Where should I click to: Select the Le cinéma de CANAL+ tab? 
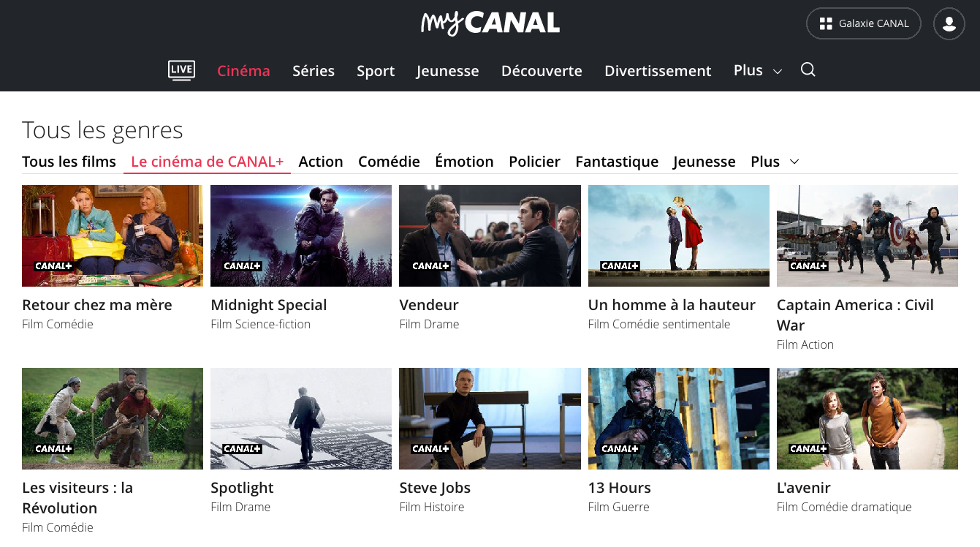[208, 162]
